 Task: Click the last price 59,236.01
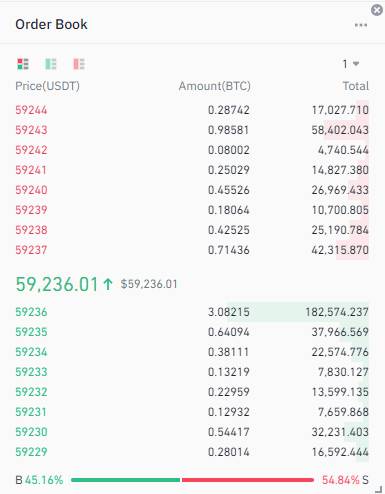pyautogui.click(x=57, y=284)
